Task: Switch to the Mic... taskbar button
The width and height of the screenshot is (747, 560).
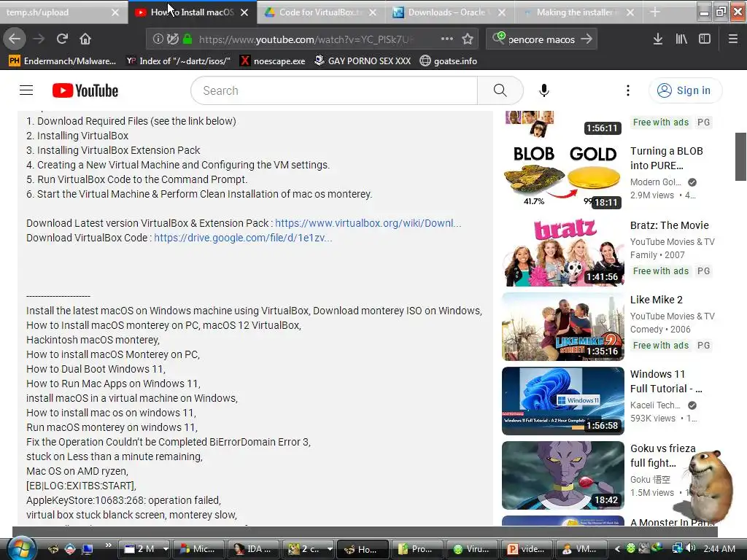Action: [x=199, y=549]
